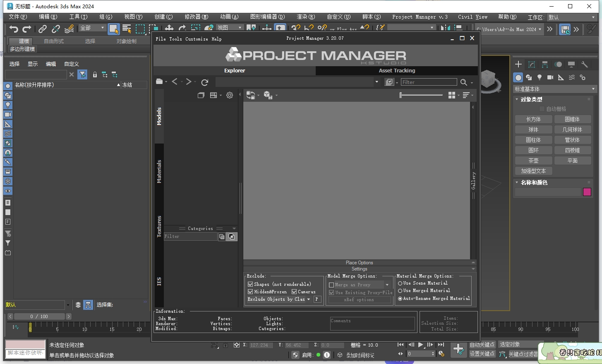Refresh the Project Manager explorer
Viewport: 602px width, 364px height.
coord(204,82)
